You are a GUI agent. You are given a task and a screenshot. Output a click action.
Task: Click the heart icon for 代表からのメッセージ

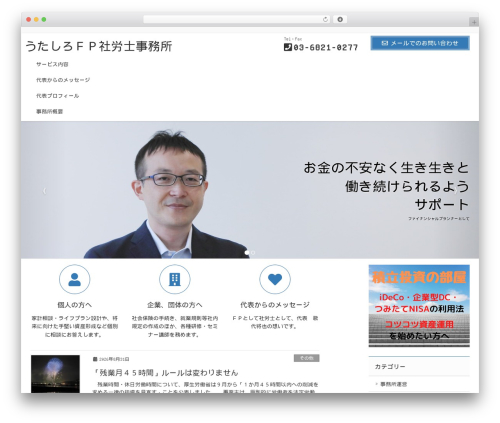(x=275, y=279)
